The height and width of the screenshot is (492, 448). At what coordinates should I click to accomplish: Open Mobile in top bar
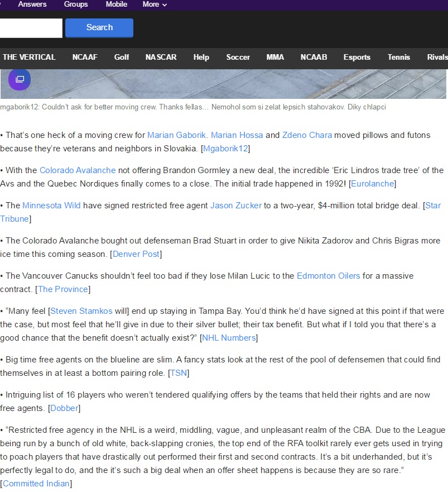click(116, 4)
